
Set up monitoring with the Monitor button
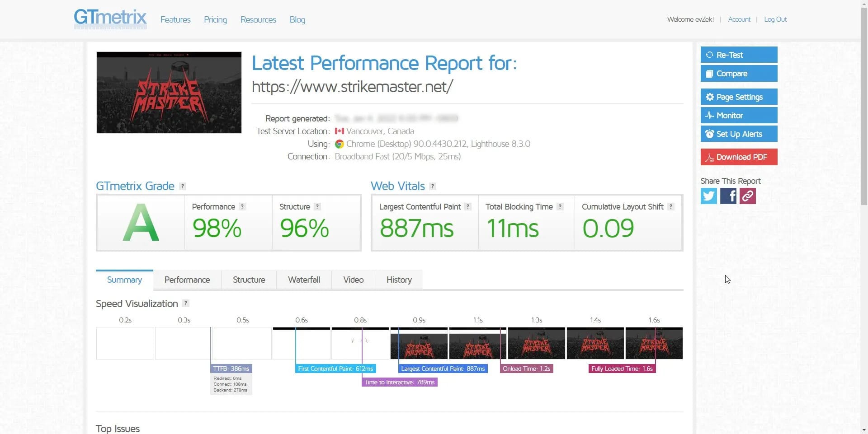pyautogui.click(x=738, y=115)
